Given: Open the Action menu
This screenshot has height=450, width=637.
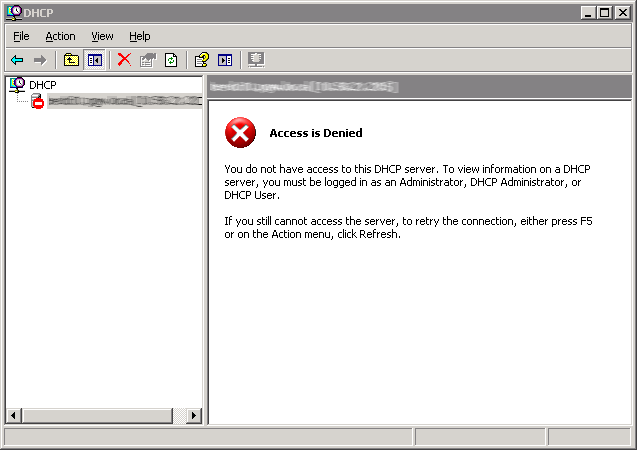Looking at the screenshot, I should tap(60, 36).
